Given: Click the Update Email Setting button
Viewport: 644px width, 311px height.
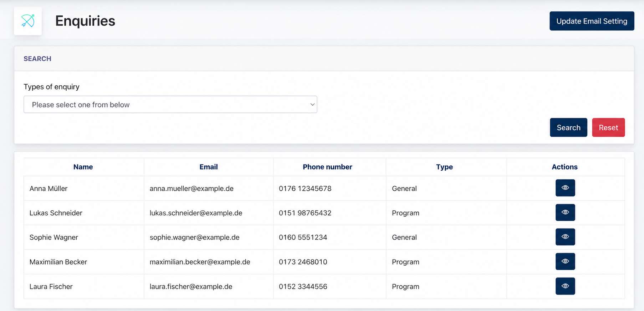Looking at the screenshot, I should pos(592,21).
